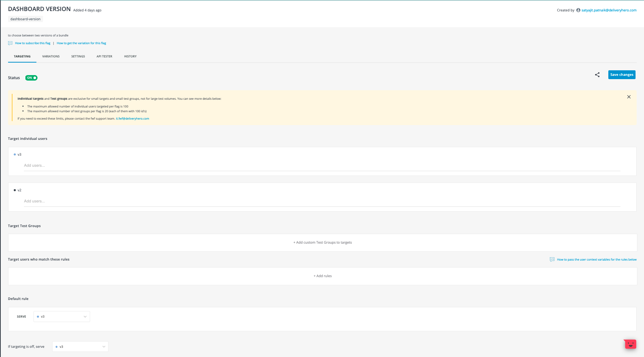Open the 'If targeting is off, serve' dropdown
Image resolution: width=644 pixels, height=357 pixels.
80,347
